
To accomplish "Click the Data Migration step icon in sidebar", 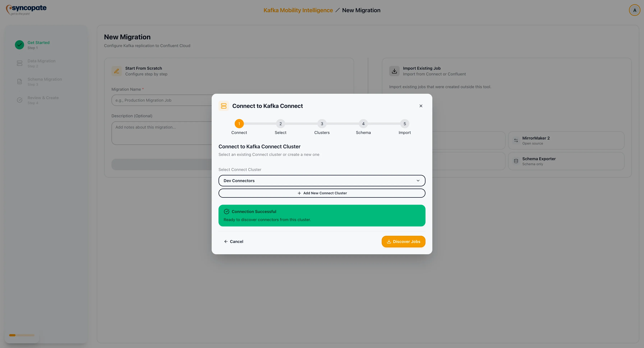I will [x=20, y=63].
